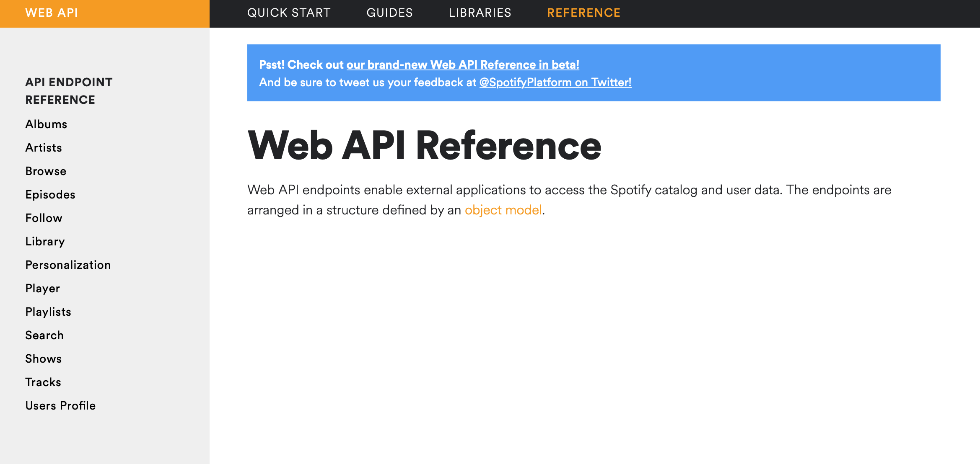Click the Shows endpoint reference link
980x464 pixels.
(44, 359)
